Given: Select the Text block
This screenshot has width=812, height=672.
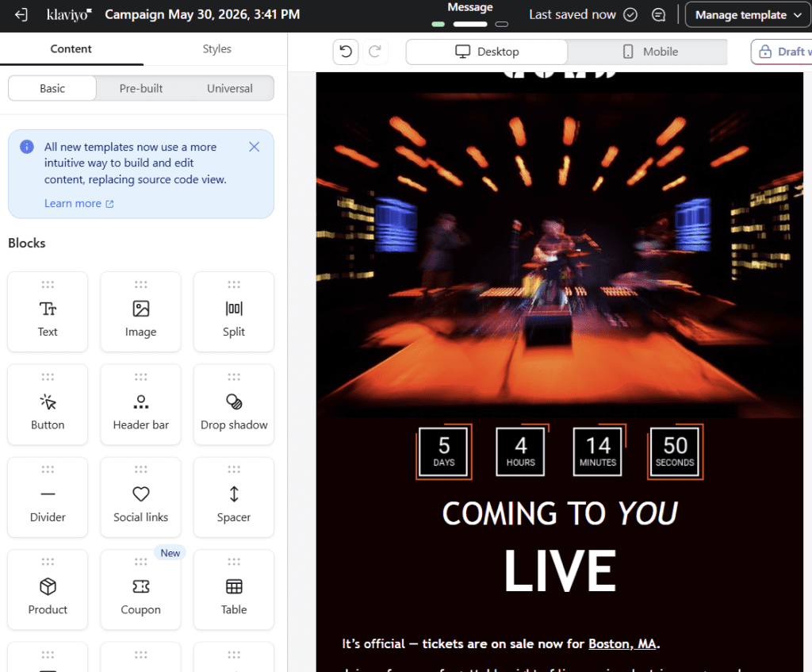Looking at the screenshot, I should tap(48, 311).
